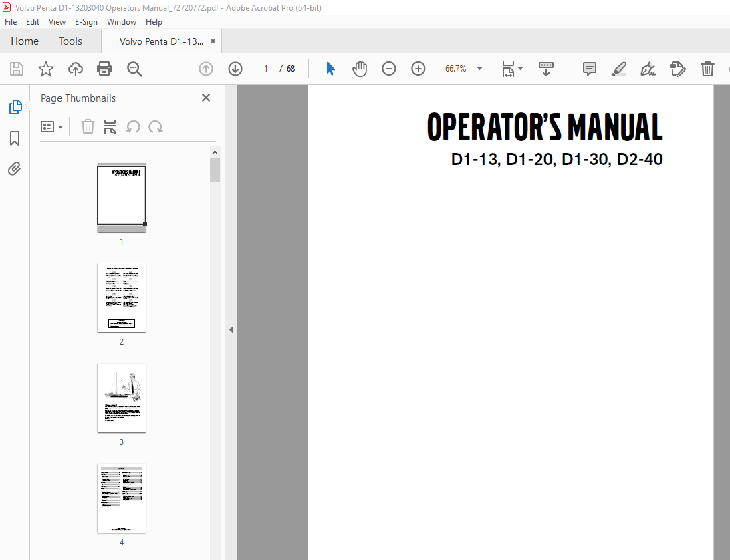Open thumbnails options menu dropdown

(x=51, y=126)
